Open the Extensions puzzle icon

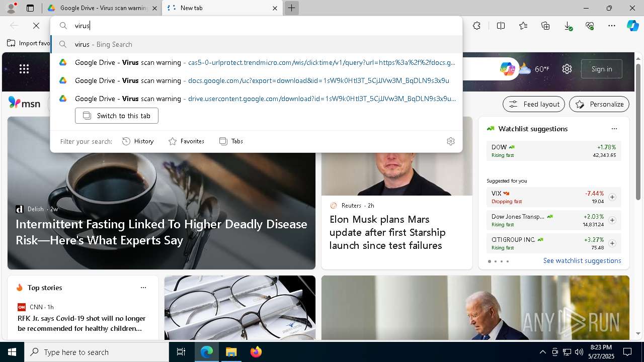pyautogui.click(x=476, y=26)
